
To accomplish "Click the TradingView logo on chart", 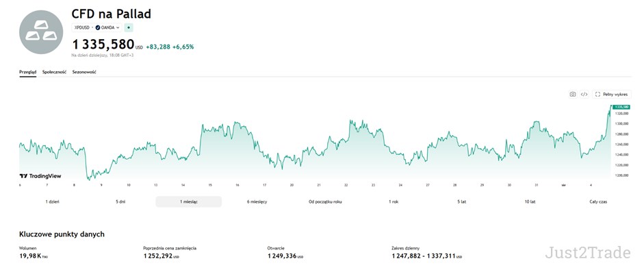I will [40, 176].
